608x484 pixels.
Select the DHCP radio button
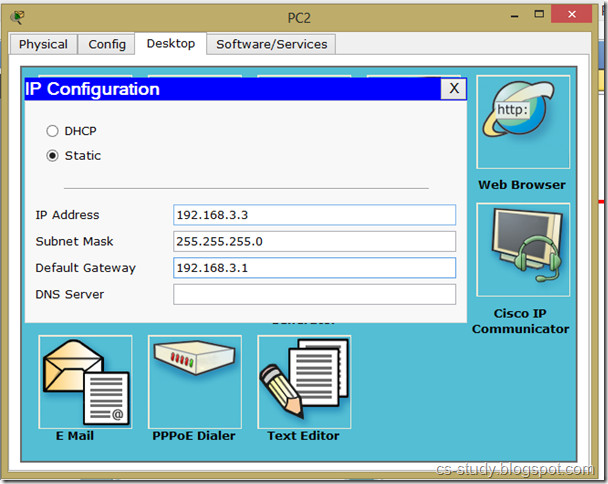52,131
